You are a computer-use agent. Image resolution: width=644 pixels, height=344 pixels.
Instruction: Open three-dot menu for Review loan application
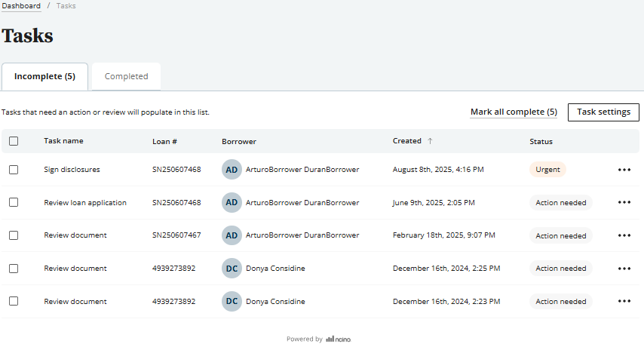click(x=624, y=202)
